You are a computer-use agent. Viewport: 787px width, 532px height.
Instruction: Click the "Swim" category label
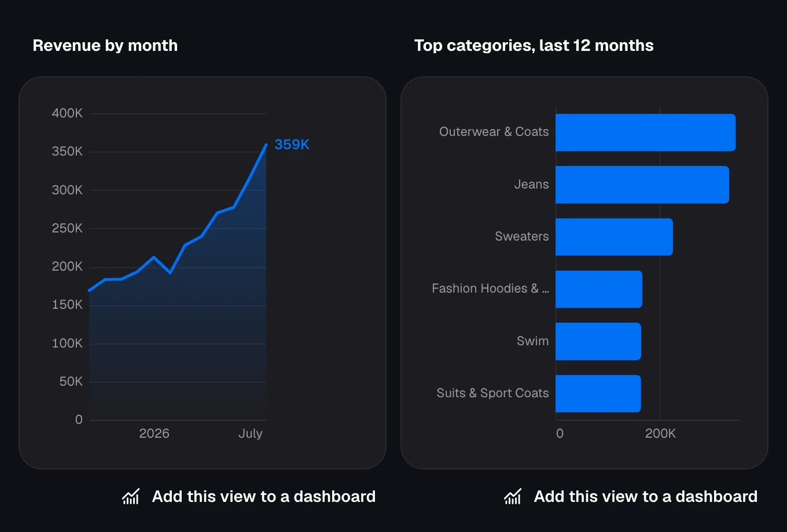coord(532,341)
